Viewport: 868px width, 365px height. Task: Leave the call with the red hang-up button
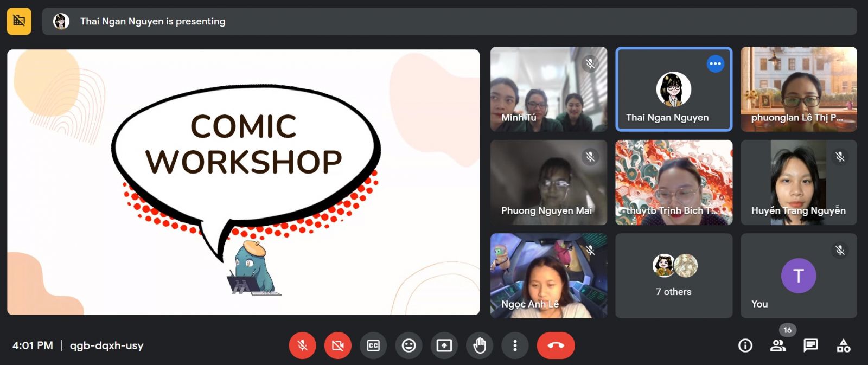(556, 345)
